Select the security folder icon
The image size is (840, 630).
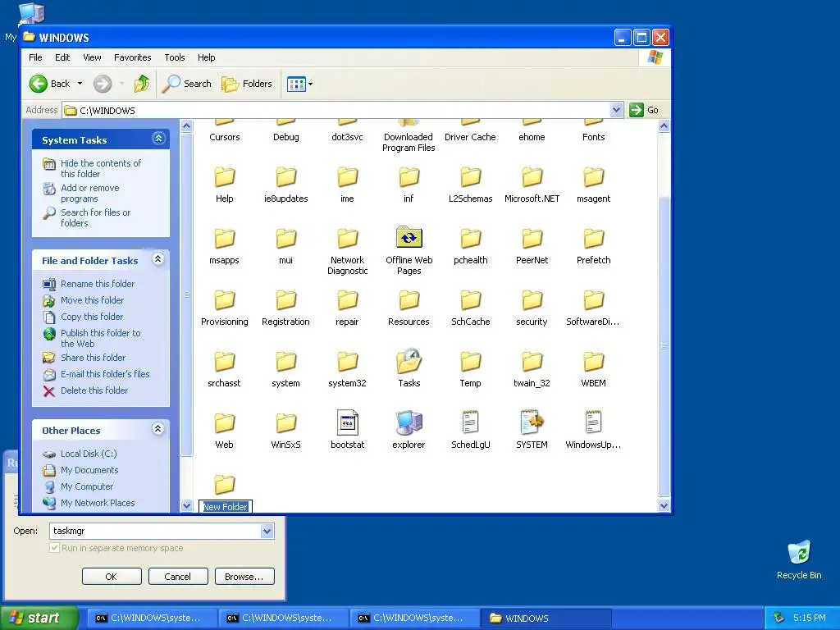click(532, 300)
